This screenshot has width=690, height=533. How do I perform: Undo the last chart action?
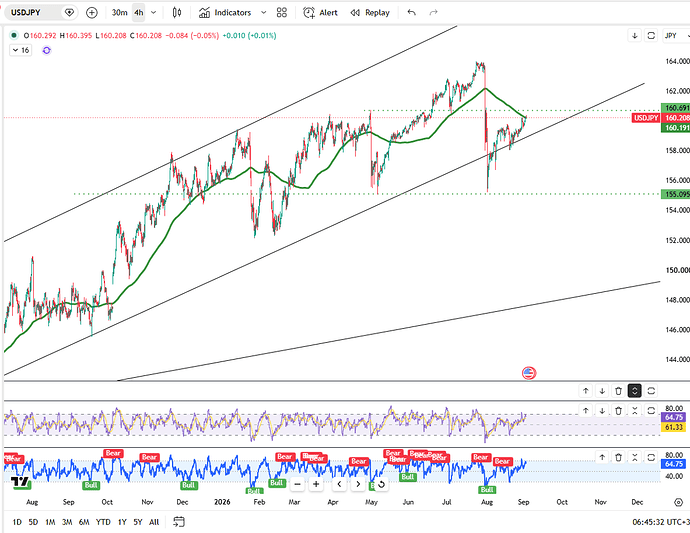tap(411, 12)
